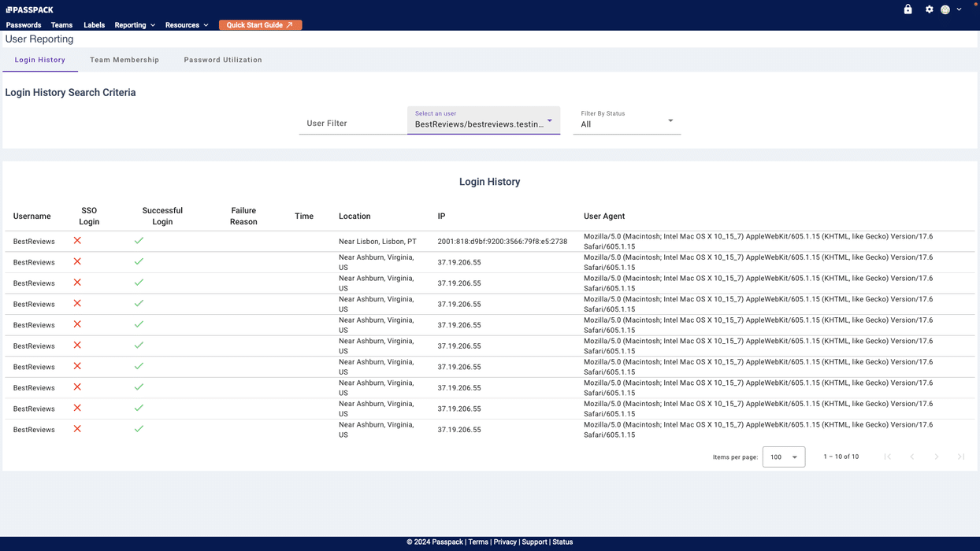Open the Items per page dropdown
Screen dimensions: 980x551
(x=783, y=457)
